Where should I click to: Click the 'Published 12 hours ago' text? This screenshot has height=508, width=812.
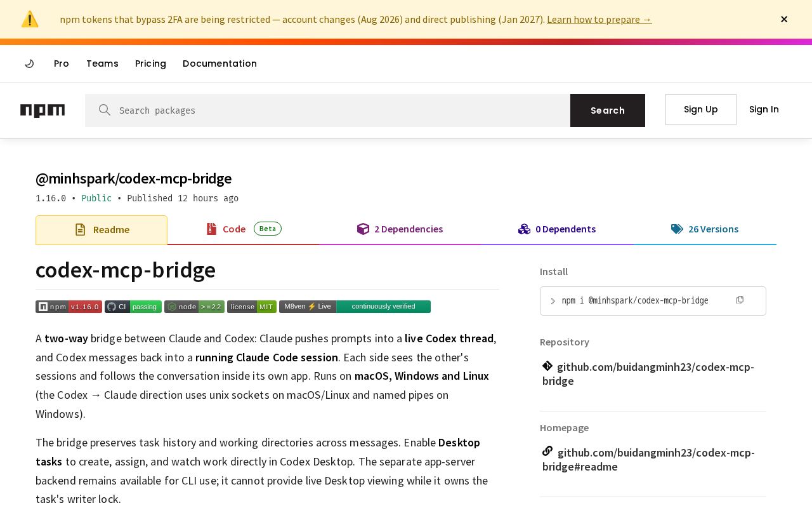coord(183,198)
